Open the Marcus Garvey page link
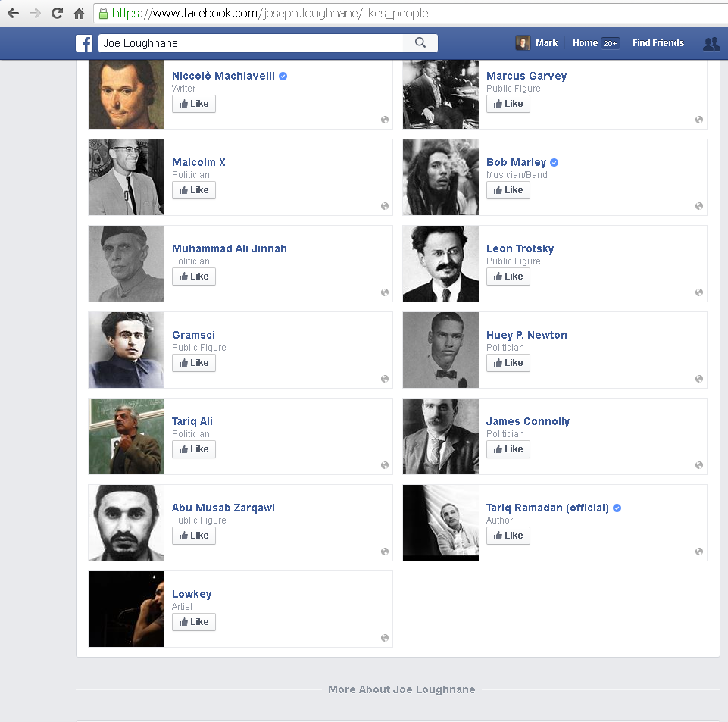Screen dimensions: 728x722 526,76
